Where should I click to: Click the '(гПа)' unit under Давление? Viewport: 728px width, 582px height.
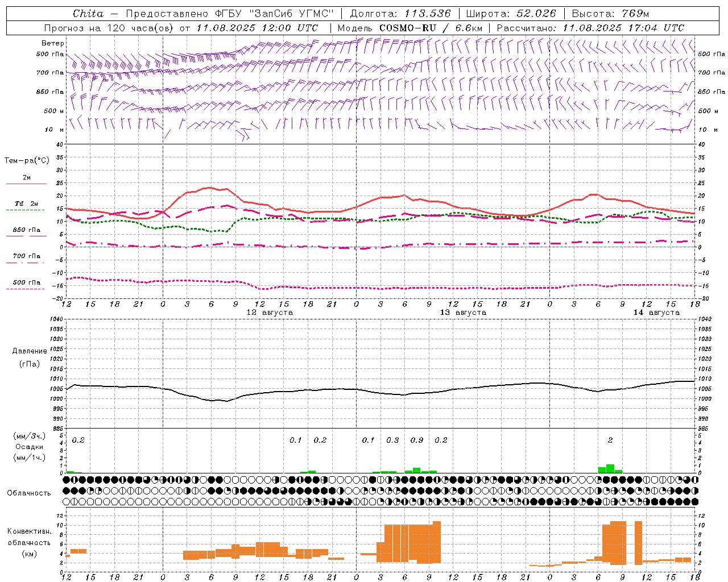[29, 364]
